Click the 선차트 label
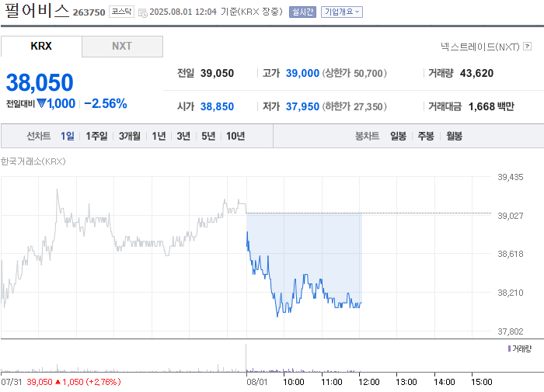This screenshot has width=544, height=392. [39, 136]
